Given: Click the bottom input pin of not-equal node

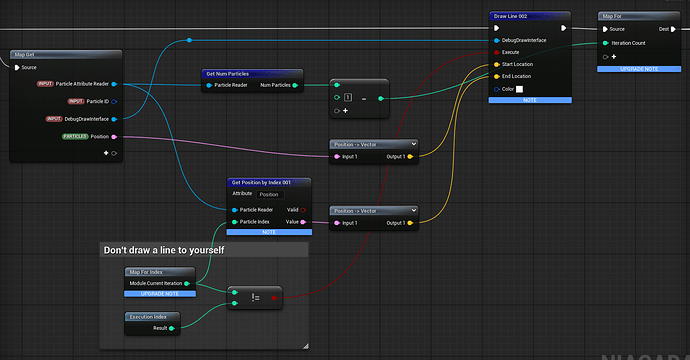Looking at the screenshot, I should [235, 303].
